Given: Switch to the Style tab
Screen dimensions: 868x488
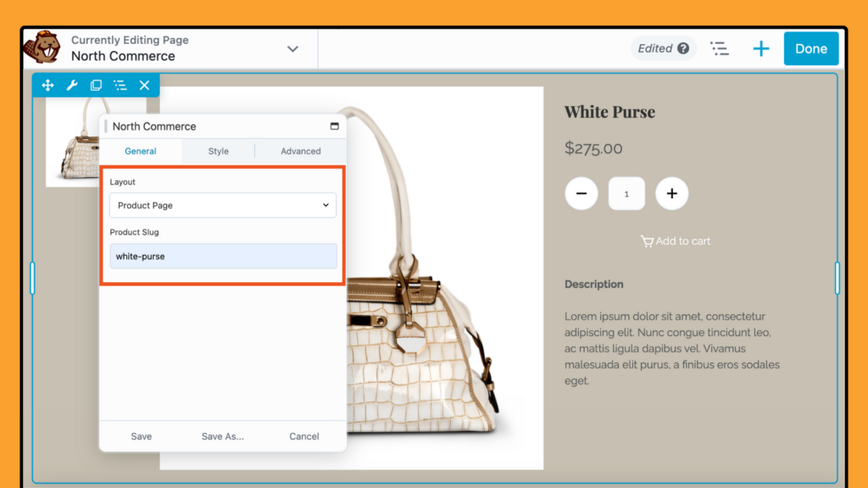Looking at the screenshot, I should coord(218,151).
